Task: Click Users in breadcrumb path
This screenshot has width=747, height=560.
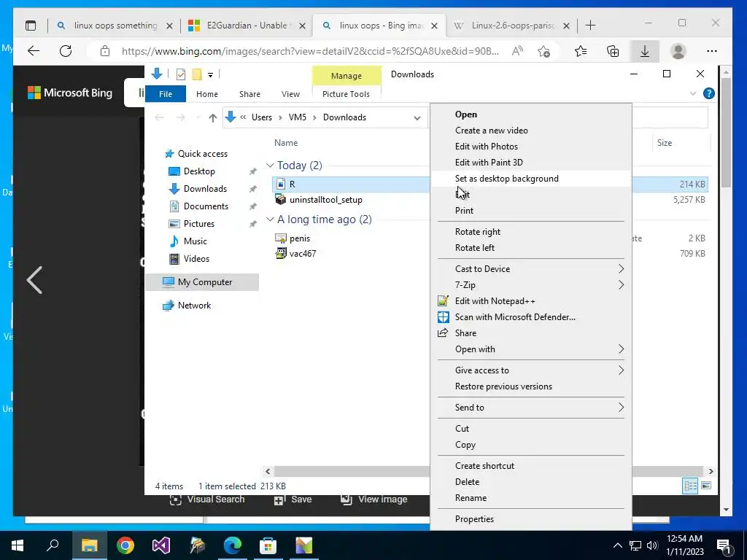Action: tap(262, 117)
